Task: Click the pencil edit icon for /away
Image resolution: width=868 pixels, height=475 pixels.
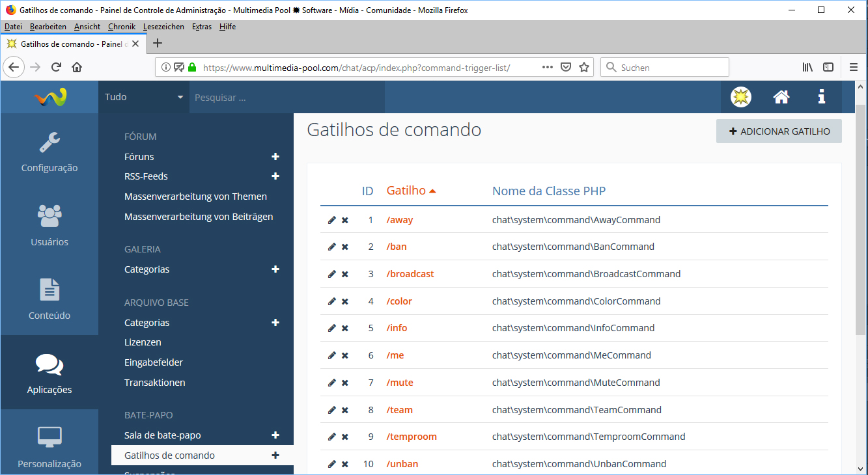Action: pyautogui.click(x=331, y=220)
